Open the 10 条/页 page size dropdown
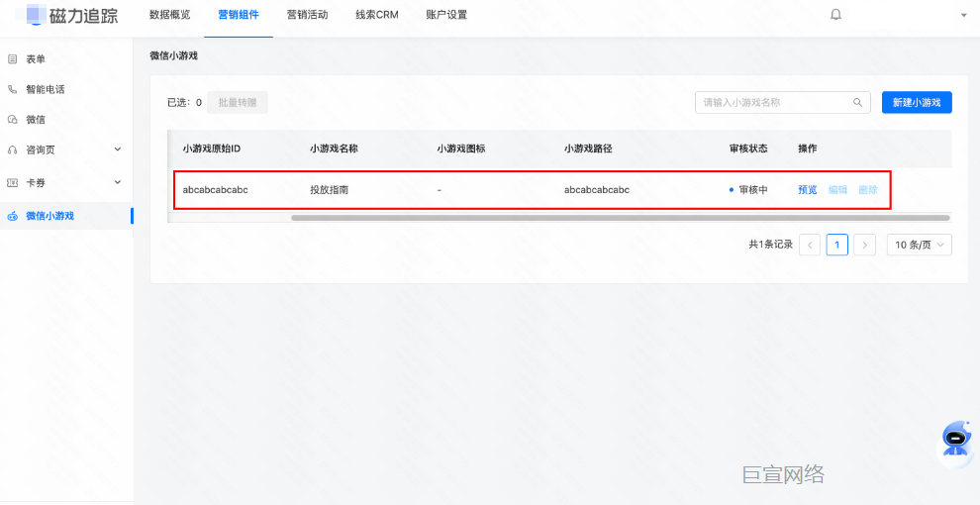The width and height of the screenshot is (980, 505). (920, 245)
